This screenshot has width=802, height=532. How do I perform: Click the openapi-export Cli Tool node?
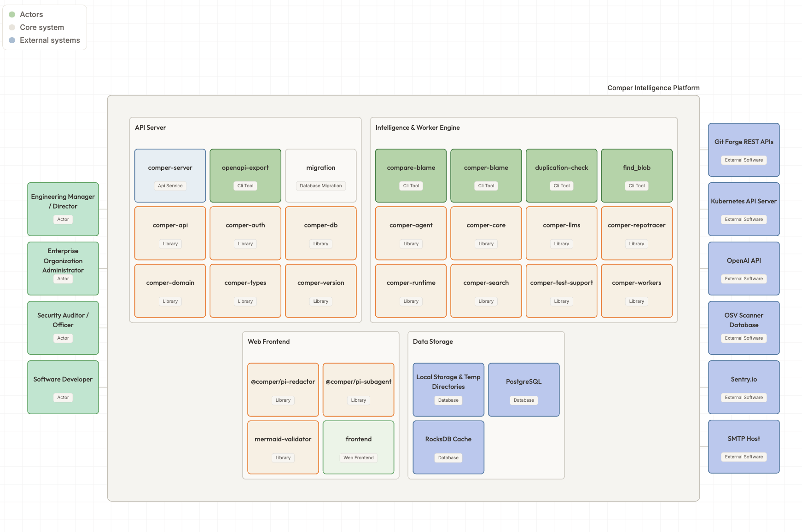pyautogui.click(x=245, y=176)
